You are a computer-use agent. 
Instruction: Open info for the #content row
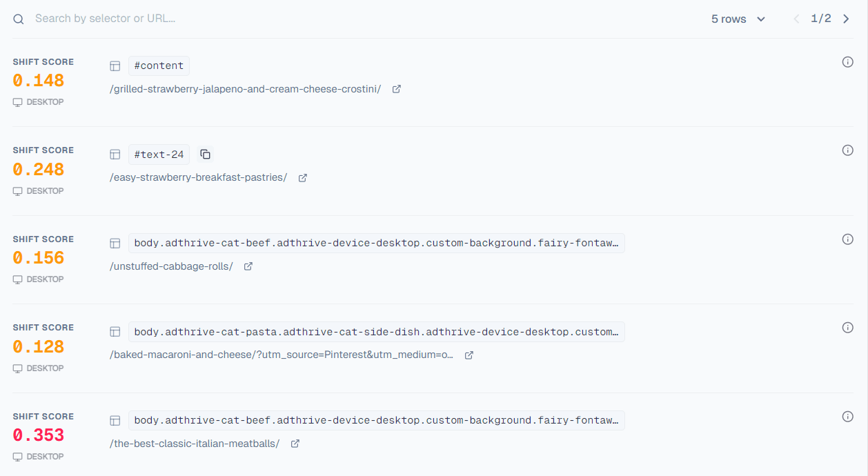(848, 62)
